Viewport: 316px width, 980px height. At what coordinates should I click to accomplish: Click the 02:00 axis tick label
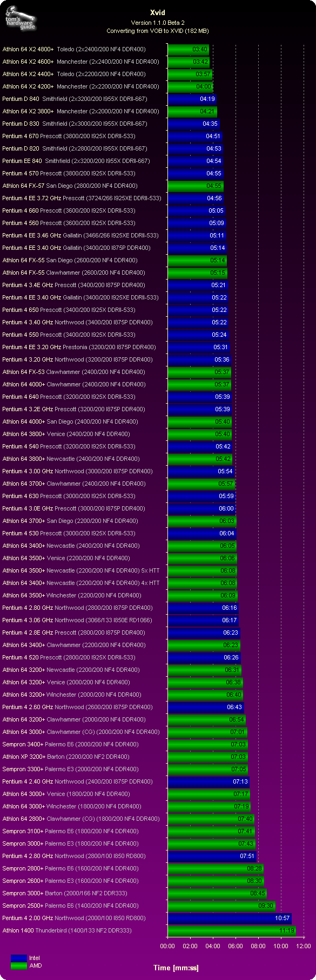pyautogui.click(x=190, y=946)
